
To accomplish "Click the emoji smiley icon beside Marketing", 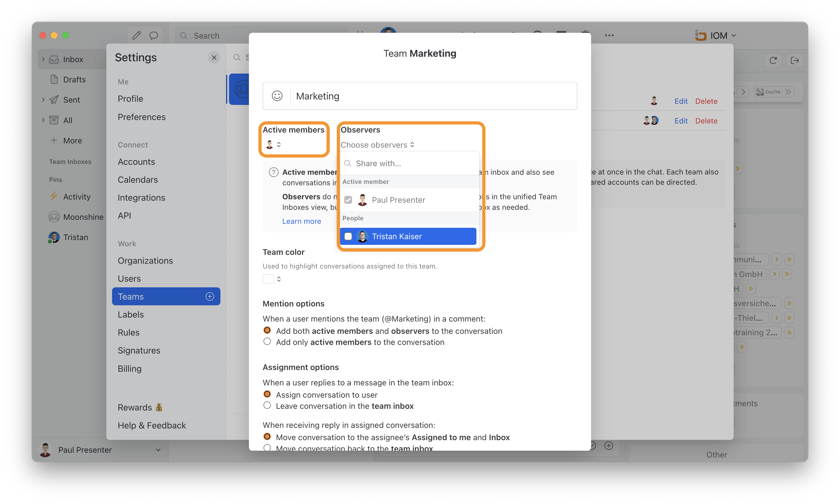I will tap(277, 96).
